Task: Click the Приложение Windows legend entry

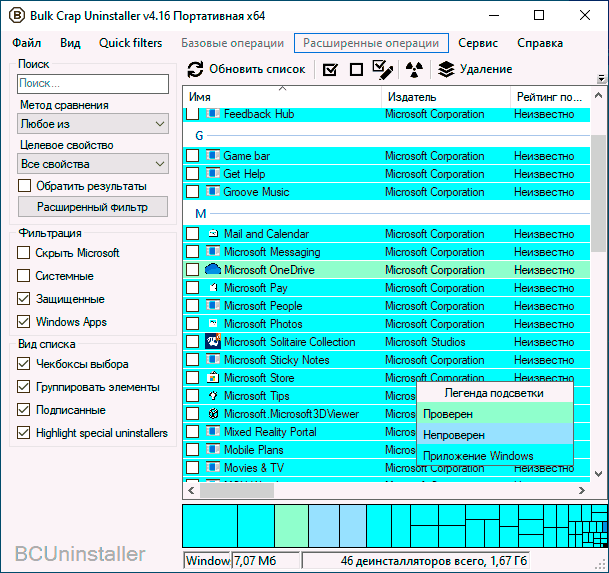Action: tap(495, 455)
